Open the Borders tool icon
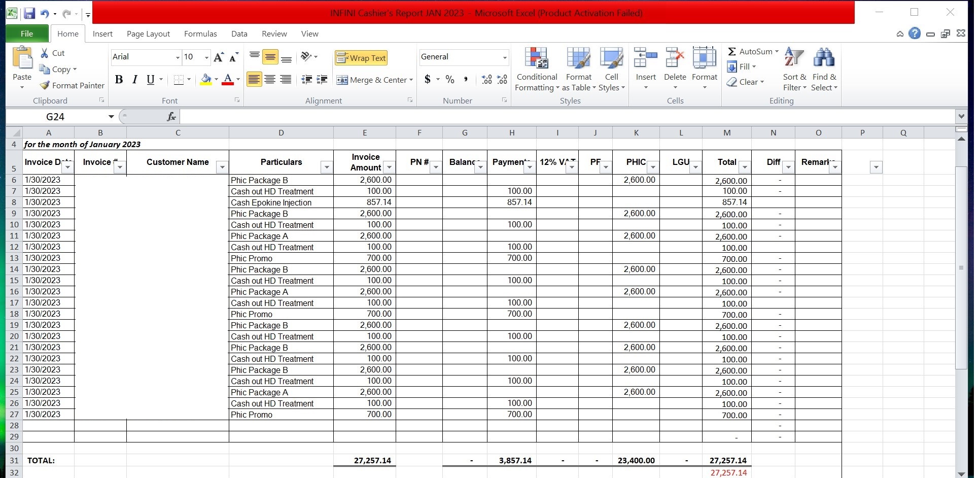Image resolution: width=980 pixels, height=478 pixels. (179, 80)
